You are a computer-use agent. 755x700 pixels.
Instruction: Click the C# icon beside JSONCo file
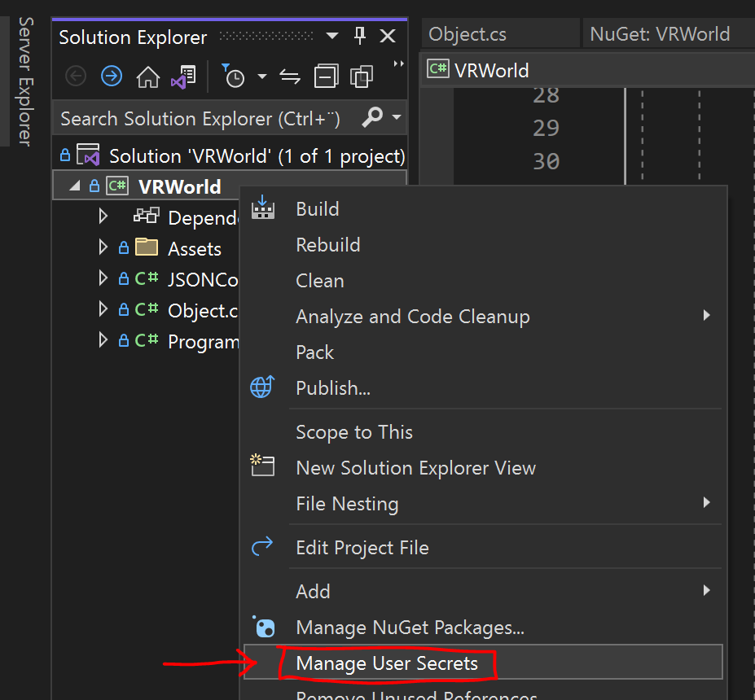pos(147,278)
